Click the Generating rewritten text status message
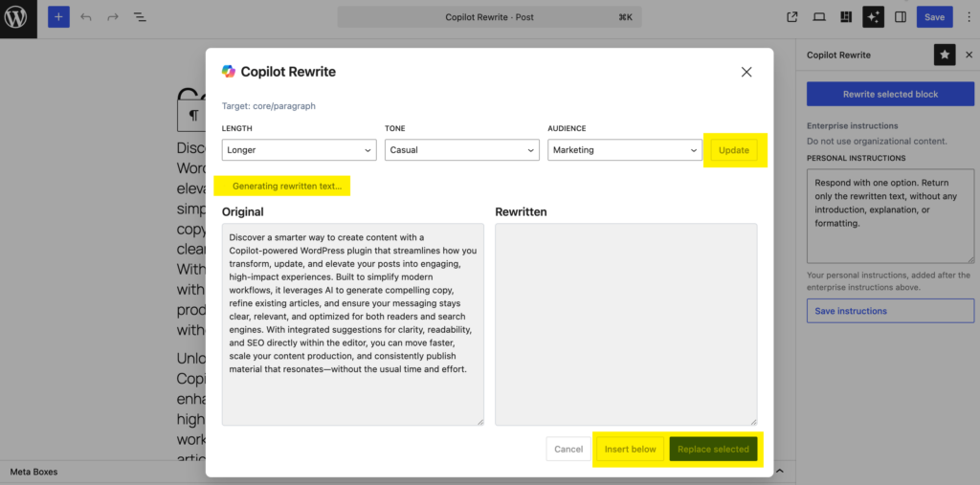Screen dimensions: 980x485 click(x=287, y=186)
